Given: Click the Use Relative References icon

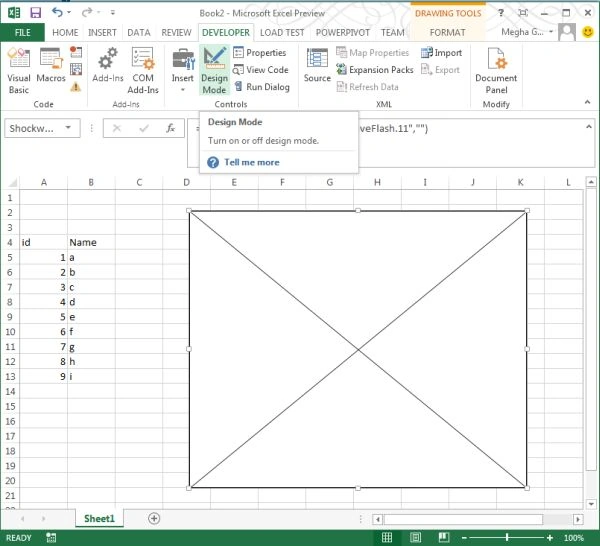Looking at the screenshot, I should pyautogui.click(x=76, y=69).
